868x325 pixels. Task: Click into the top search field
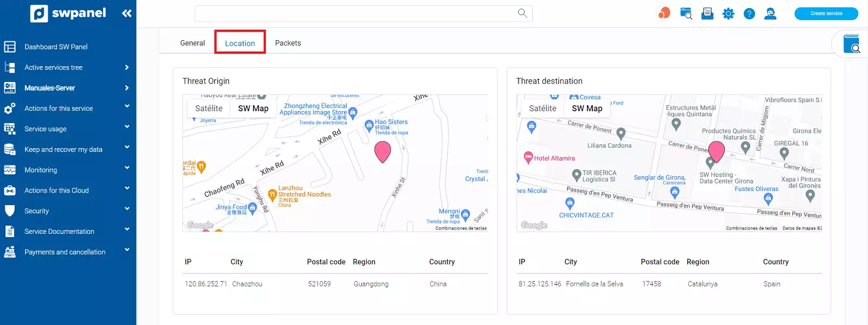tap(353, 14)
